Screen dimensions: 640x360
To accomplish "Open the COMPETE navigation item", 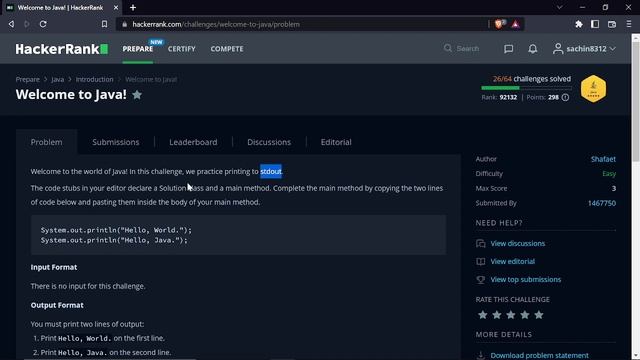I will click(227, 49).
